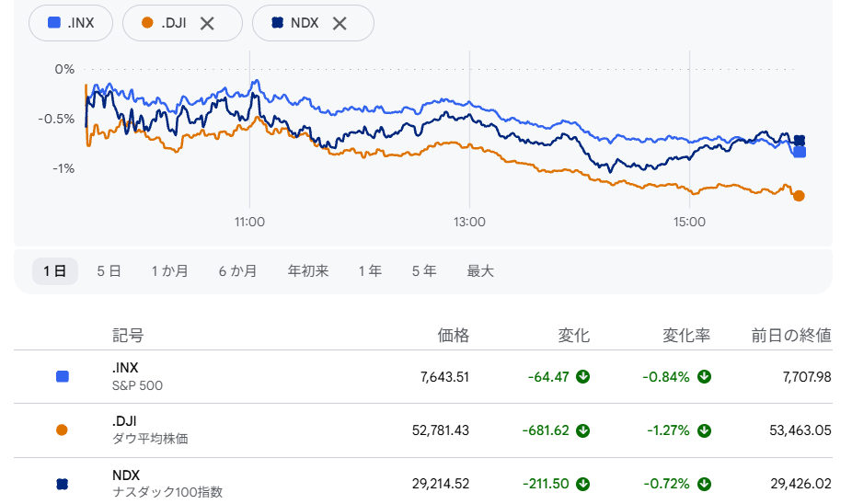The width and height of the screenshot is (852, 504).
Task: Click the dark blue NDX endpoint marker on chart
Action: (800, 141)
